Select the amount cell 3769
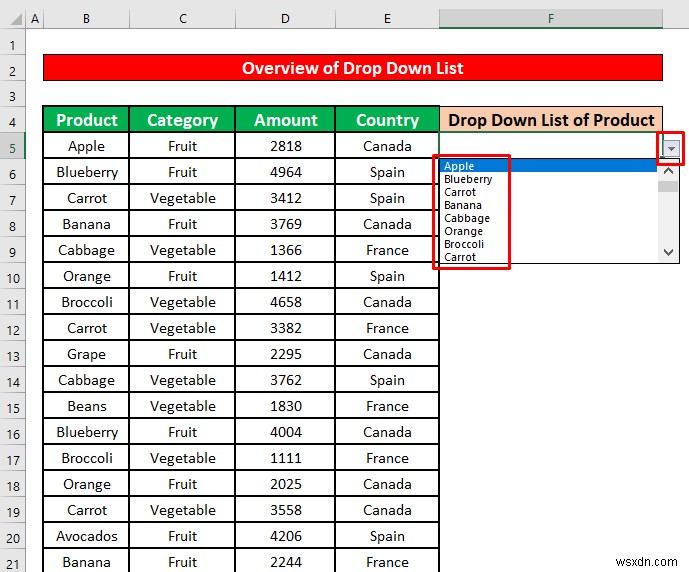This screenshot has width=689, height=572. pyautogui.click(x=285, y=224)
